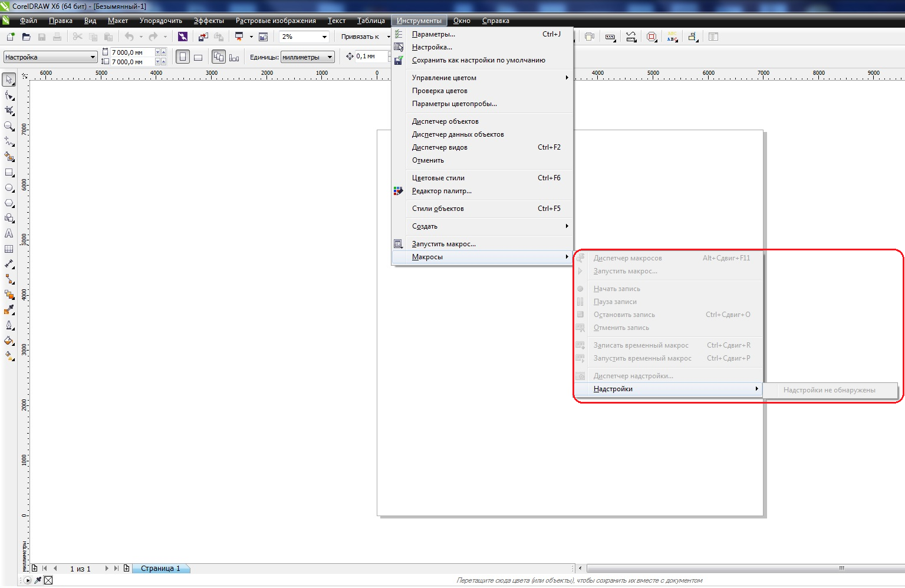The height and width of the screenshot is (588, 905).
Task: Select the Fill bucket tool
Action: [x=9, y=341]
